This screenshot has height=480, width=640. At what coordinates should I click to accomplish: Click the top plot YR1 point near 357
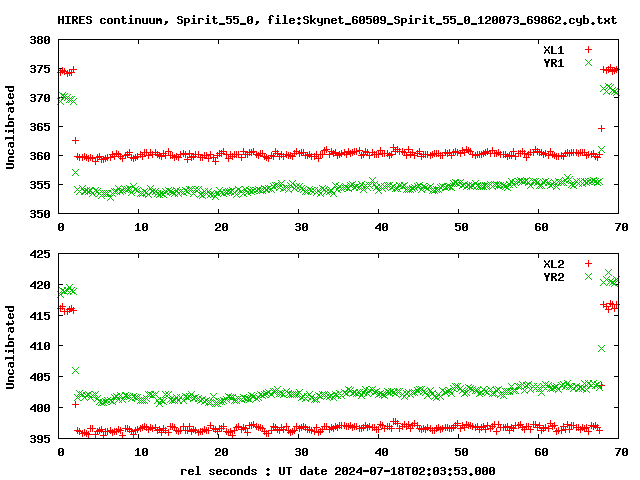point(76,173)
